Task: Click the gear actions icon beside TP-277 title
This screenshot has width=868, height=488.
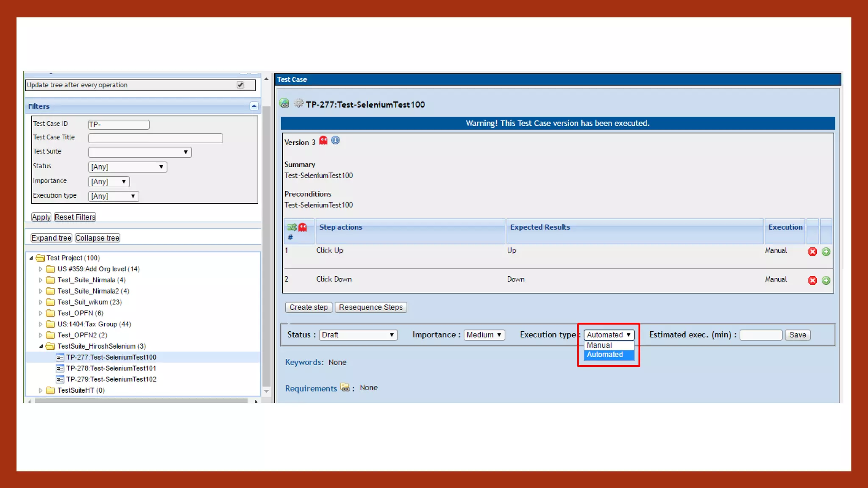Action: click(298, 103)
